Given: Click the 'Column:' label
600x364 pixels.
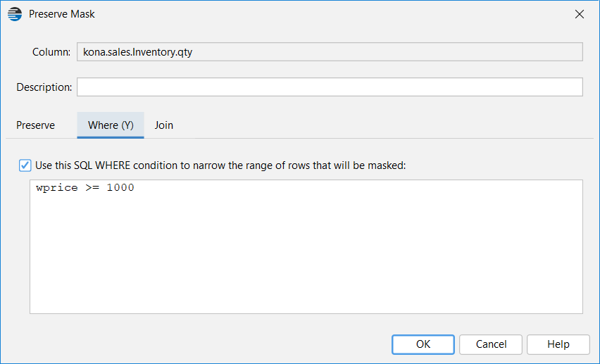Looking at the screenshot, I should tap(51, 51).
